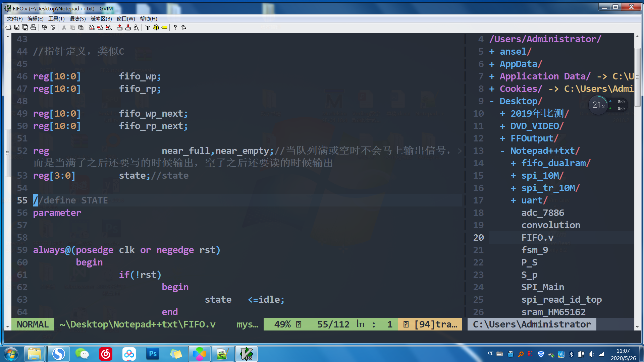This screenshot has width=644, height=362.
Task: Click the Run make hammer icon
Action: [x=148, y=27]
